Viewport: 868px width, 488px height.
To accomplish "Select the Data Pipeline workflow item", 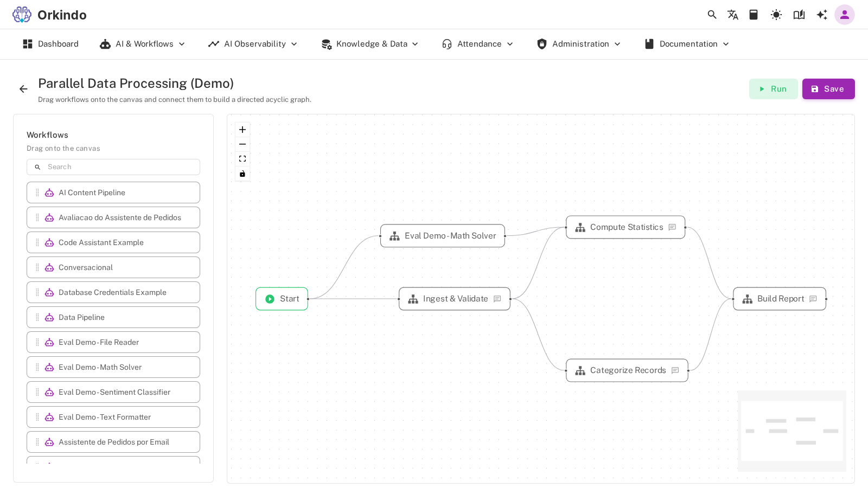I will coord(113,317).
